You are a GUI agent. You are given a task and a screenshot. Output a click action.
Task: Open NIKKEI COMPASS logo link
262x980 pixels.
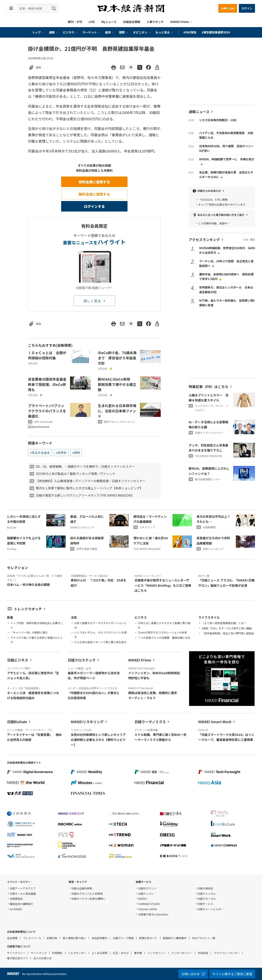224,845
